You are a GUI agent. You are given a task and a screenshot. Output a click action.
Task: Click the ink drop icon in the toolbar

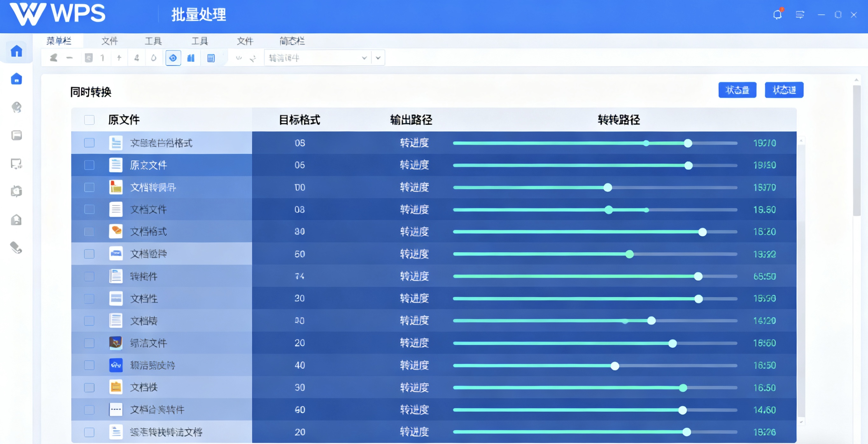pos(154,58)
